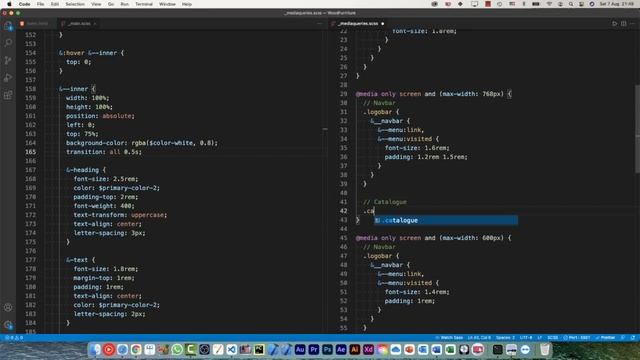
Task: Open Google Chrome from the dock
Action: click(x=136, y=349)
